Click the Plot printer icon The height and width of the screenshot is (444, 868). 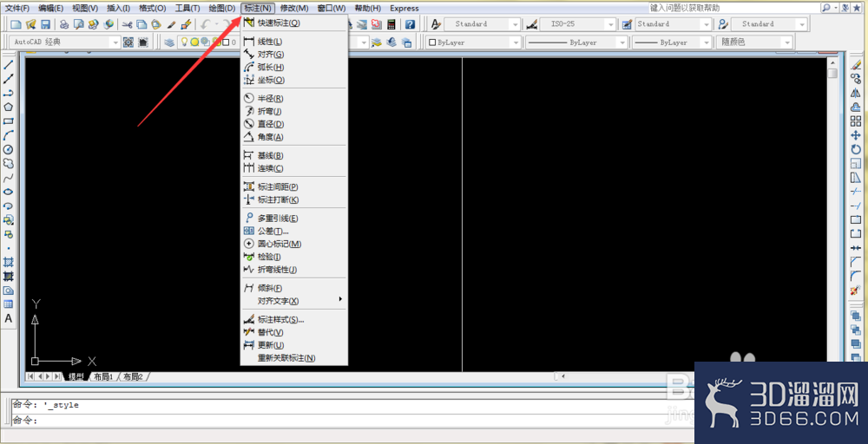coord(64,24)
